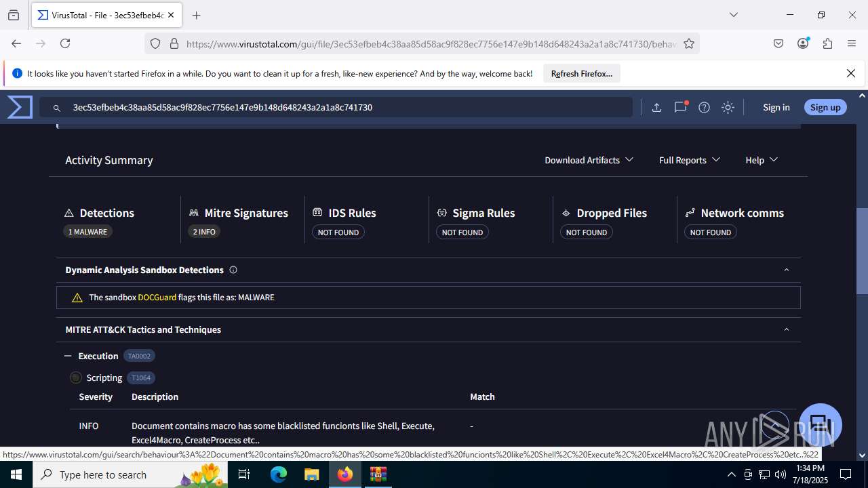Click the Network comms icon
The height and width of the screenshot is (488, 868).
[690, 213]
